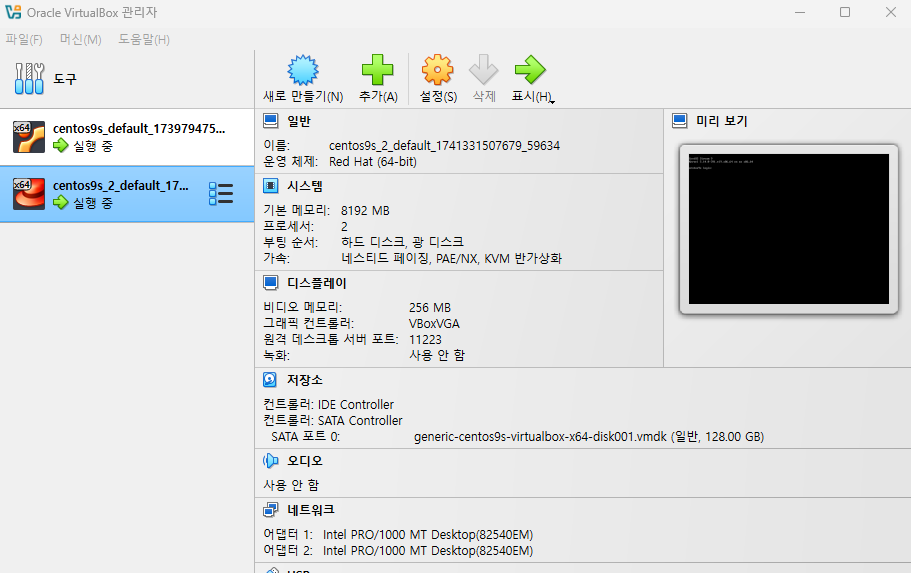The height and width of the screenshot is (573, 911).
Task: Maximize the VirtualBox Manager window
Action: click(845, 12)
